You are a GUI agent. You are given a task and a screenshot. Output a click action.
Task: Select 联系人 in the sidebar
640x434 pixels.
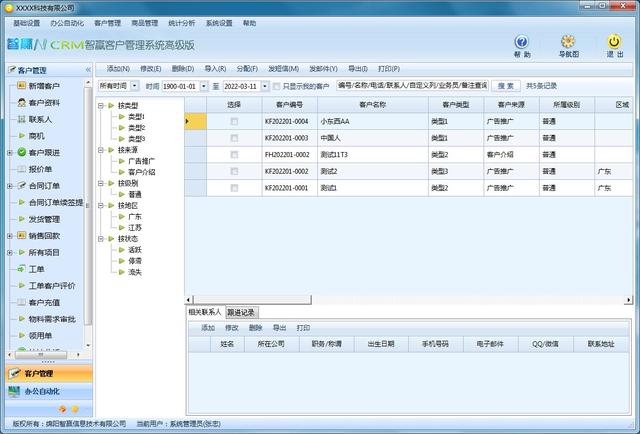40,119
